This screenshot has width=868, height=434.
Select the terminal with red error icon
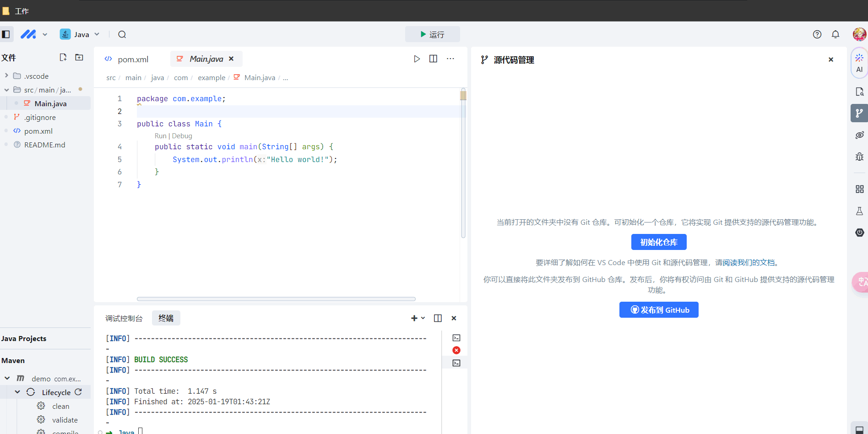point(456,350)
